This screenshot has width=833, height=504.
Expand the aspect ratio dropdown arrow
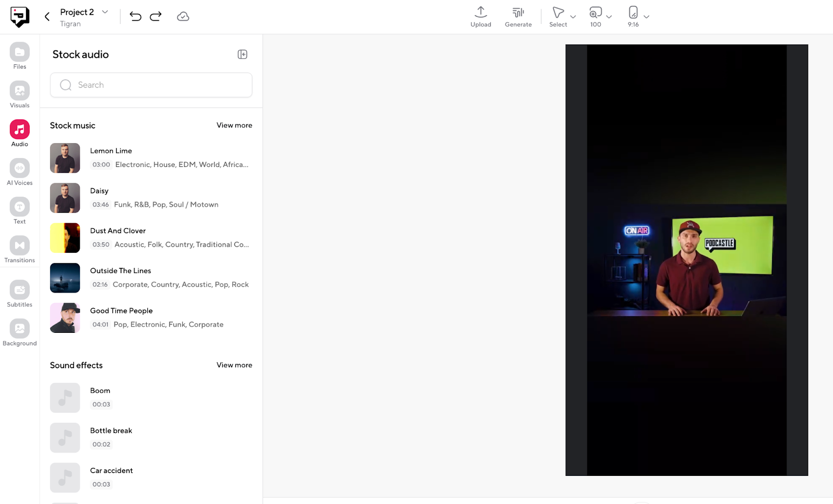[x=646, y=17]
